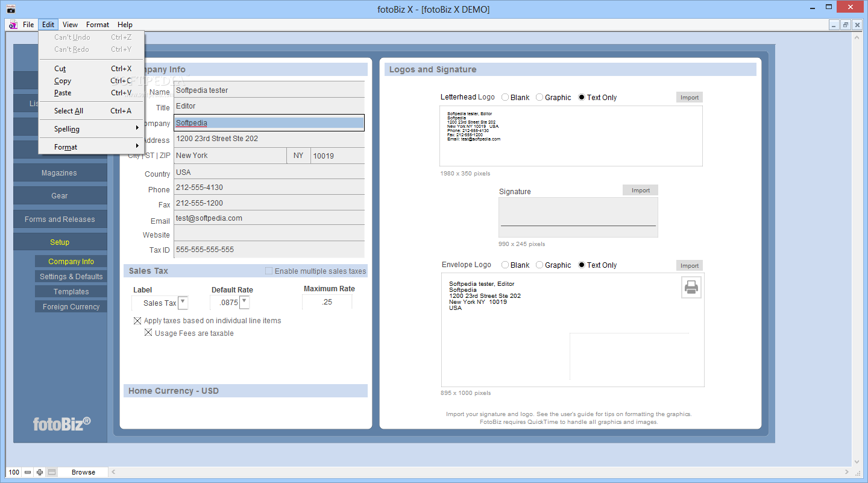This screenshot has height=483, width=868.
Task: Enable multiple sales taxes checkbox
Action: click(x=269, y=271)
